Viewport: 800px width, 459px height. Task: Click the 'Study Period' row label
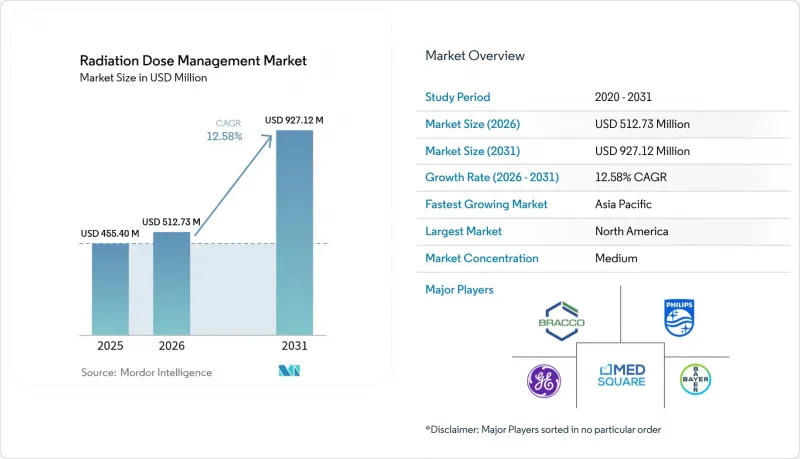point(458,97)
